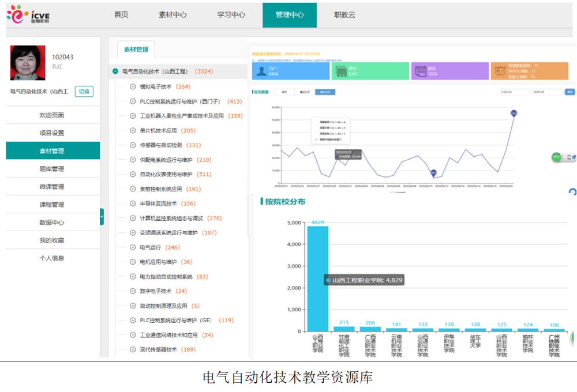Click the green 74% floating widget
Screen dimensions: 577x392
(x=556, y=157)
